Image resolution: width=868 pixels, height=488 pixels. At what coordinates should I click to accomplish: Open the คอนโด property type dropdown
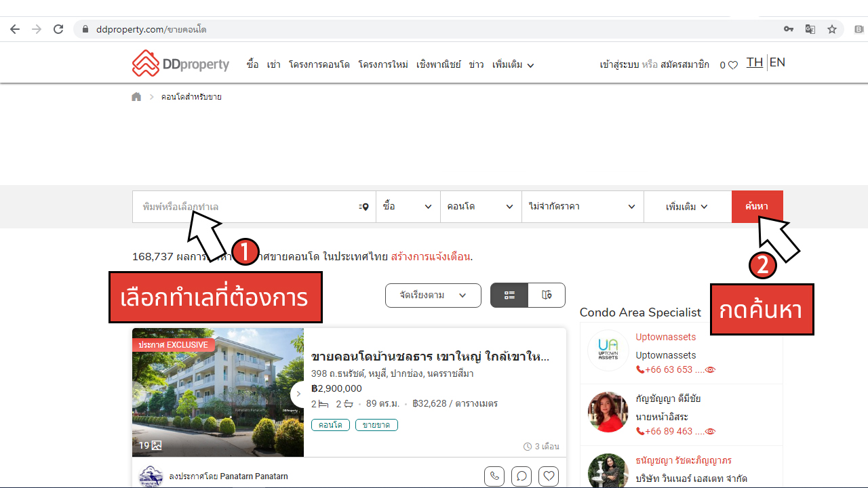pyautogui.click(x=480, y=207)
